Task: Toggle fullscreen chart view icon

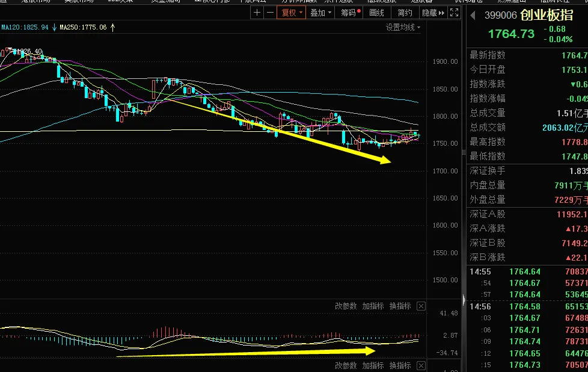Action: (454, 13)
